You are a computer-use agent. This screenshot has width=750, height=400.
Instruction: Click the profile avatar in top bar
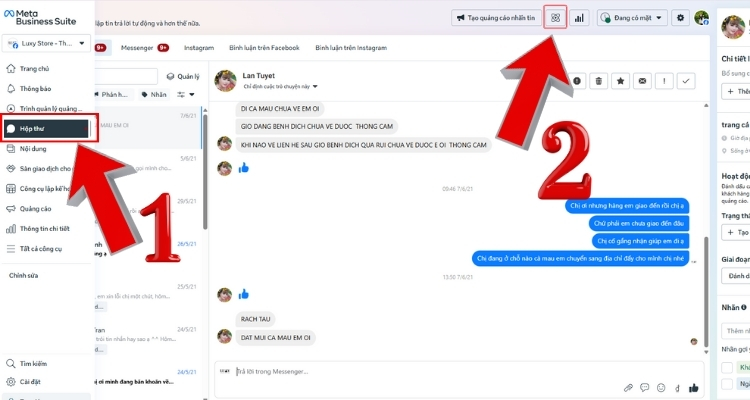tap(702, 18)
